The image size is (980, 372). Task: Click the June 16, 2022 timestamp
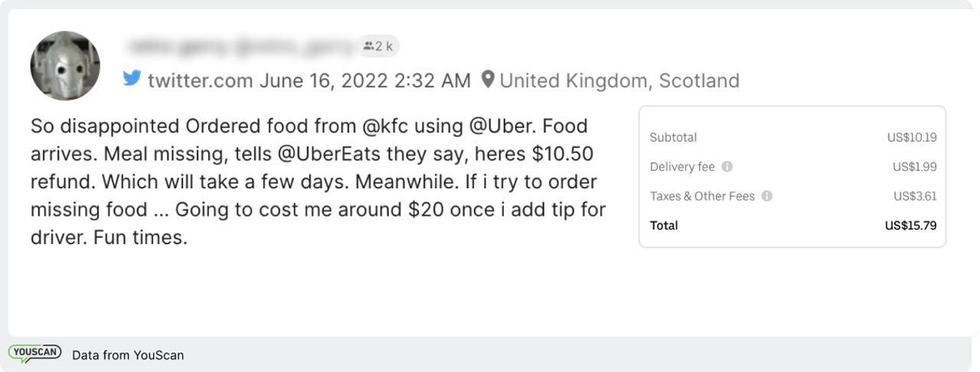coord(365,80)
